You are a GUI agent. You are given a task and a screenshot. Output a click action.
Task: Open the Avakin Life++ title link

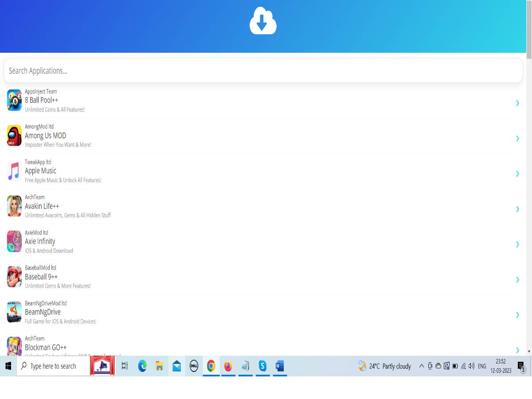tap(42, 206)
